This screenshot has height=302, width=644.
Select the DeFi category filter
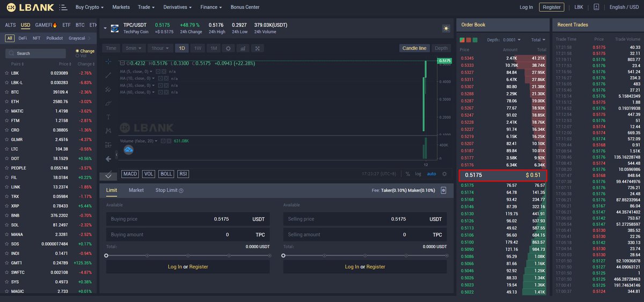coord(23,39)
